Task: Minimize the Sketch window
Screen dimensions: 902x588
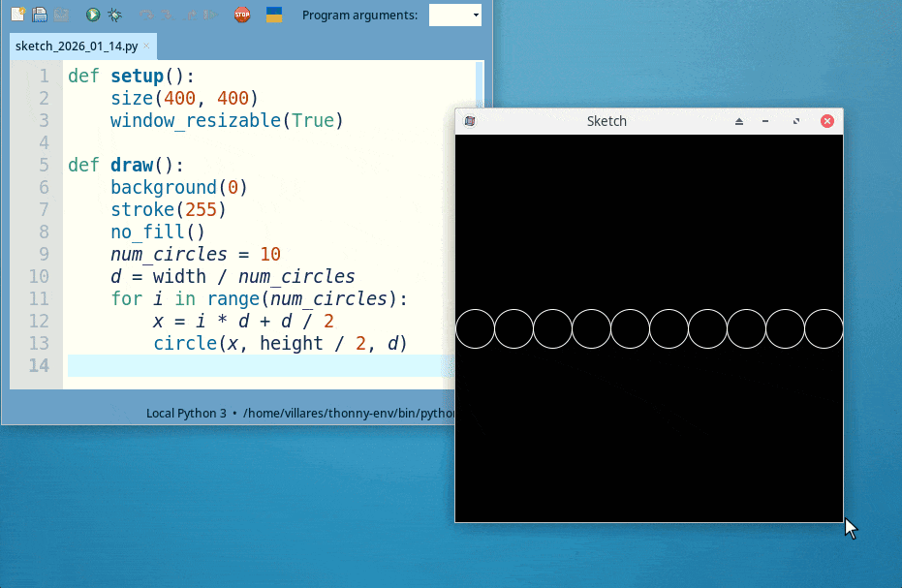Action: point(765,121)
